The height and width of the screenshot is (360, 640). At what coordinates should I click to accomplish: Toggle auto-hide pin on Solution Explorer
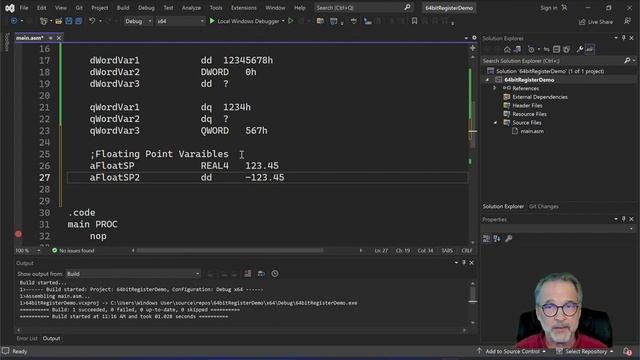coord(623,38)
